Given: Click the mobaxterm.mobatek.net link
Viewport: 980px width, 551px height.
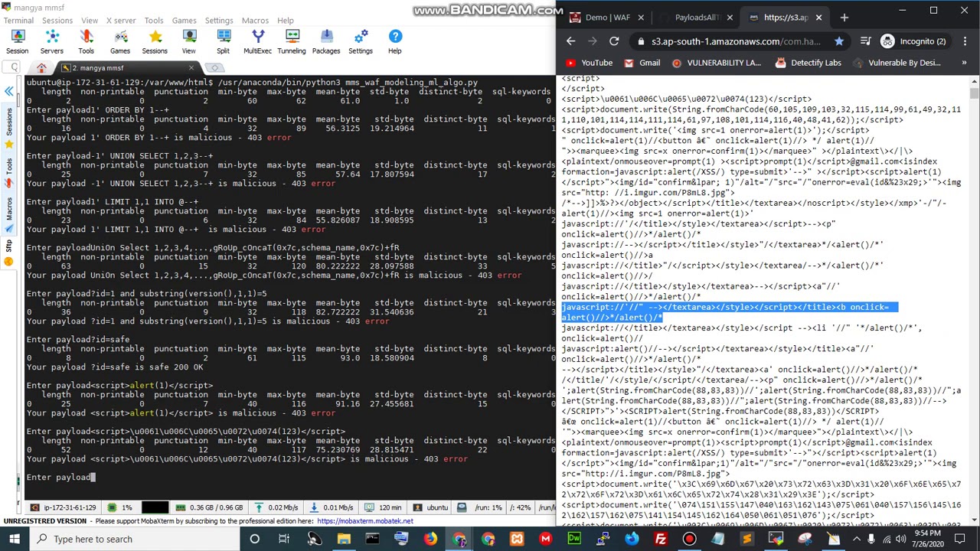Looking at the screenshot, I should (365, 521).
